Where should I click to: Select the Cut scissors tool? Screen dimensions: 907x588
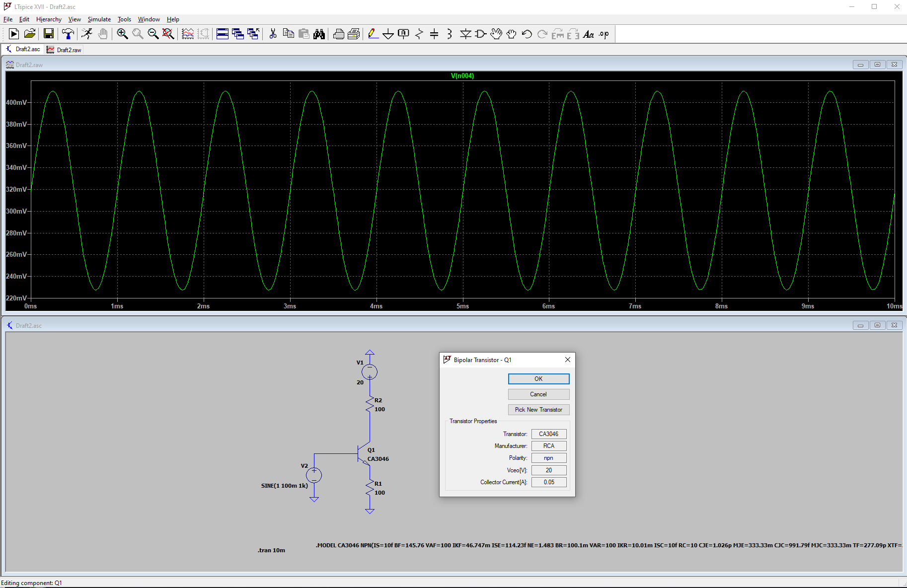pos(273,34)
